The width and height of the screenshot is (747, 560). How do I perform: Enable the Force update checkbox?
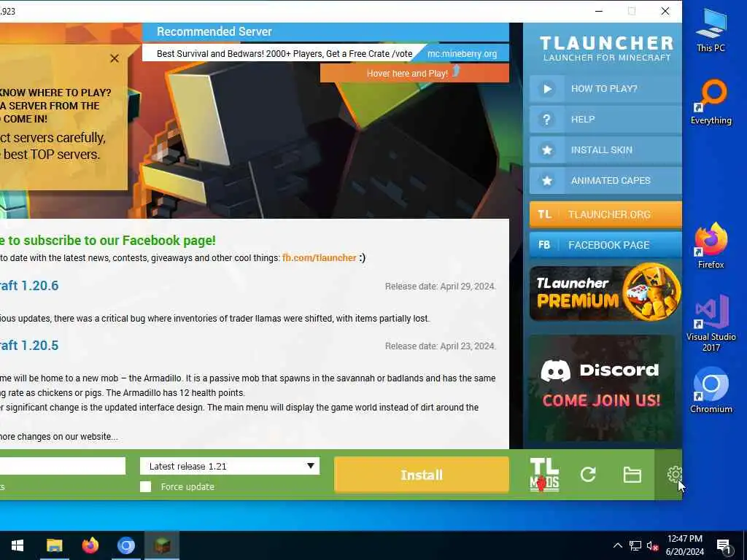pos(145,486)
